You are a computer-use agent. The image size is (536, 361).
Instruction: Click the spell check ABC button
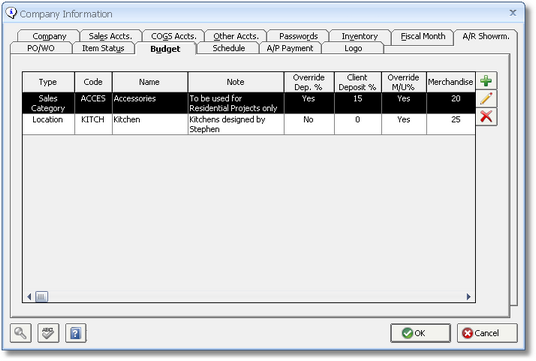[x=48, y=333]
